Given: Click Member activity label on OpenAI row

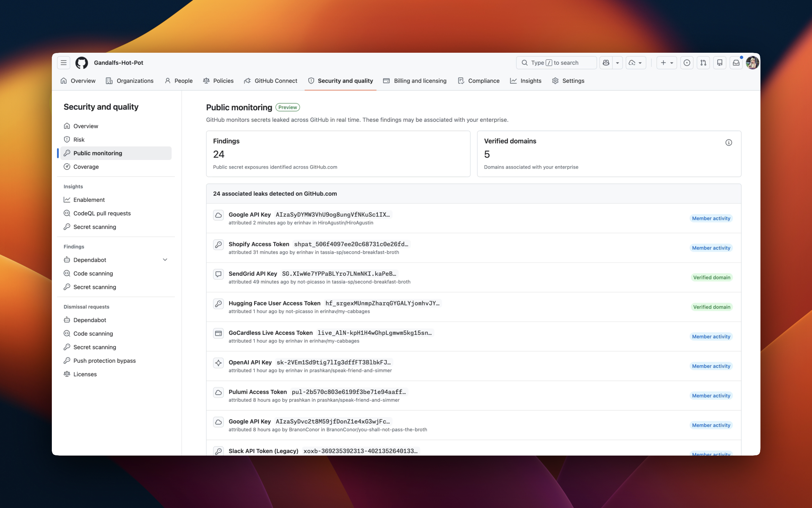Looking at the screenshot, I should tap(711, 366).
